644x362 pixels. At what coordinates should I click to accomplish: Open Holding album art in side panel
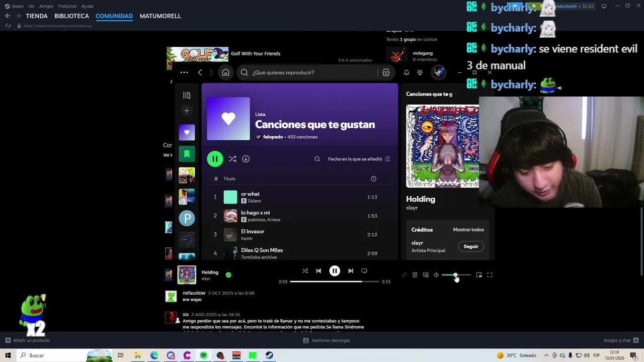443,146
